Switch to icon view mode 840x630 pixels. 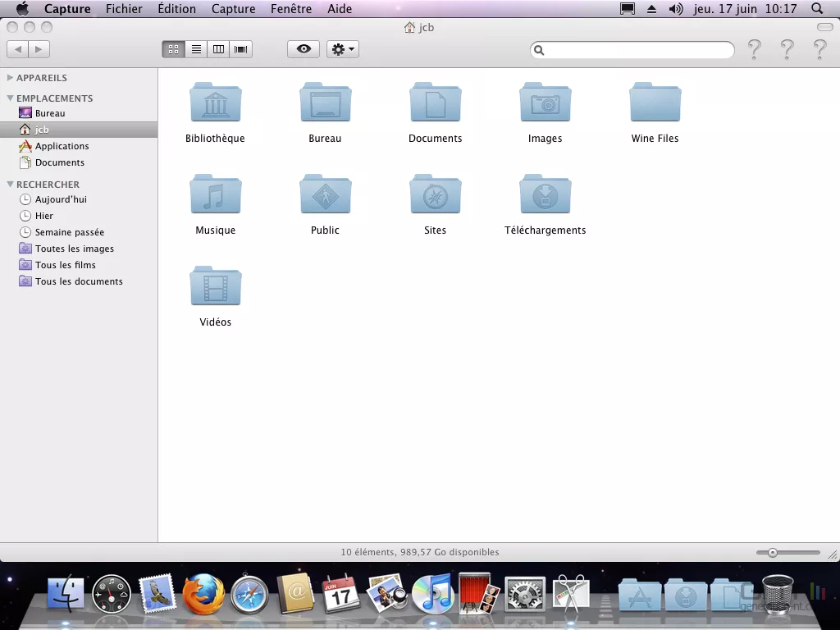click(173, 49)
